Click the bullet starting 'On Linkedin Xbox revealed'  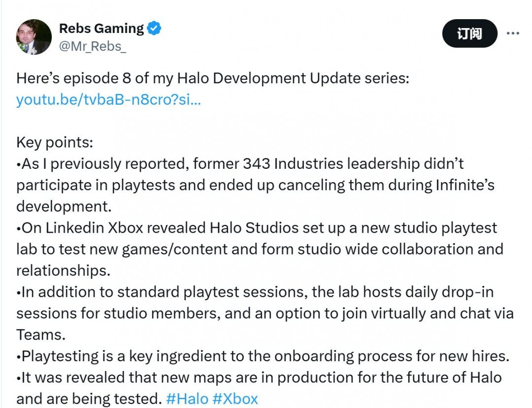(x=260, y=249)
